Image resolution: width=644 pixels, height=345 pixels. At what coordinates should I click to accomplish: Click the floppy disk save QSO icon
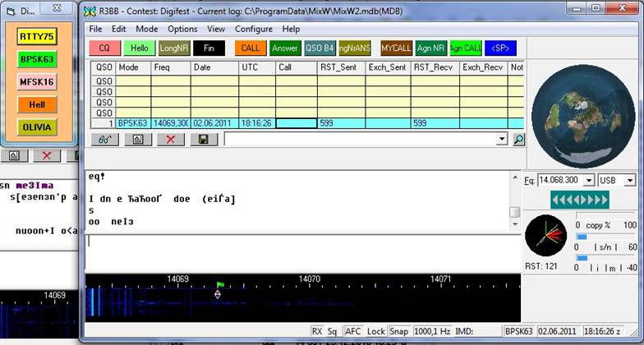click(x=203, y=140)
